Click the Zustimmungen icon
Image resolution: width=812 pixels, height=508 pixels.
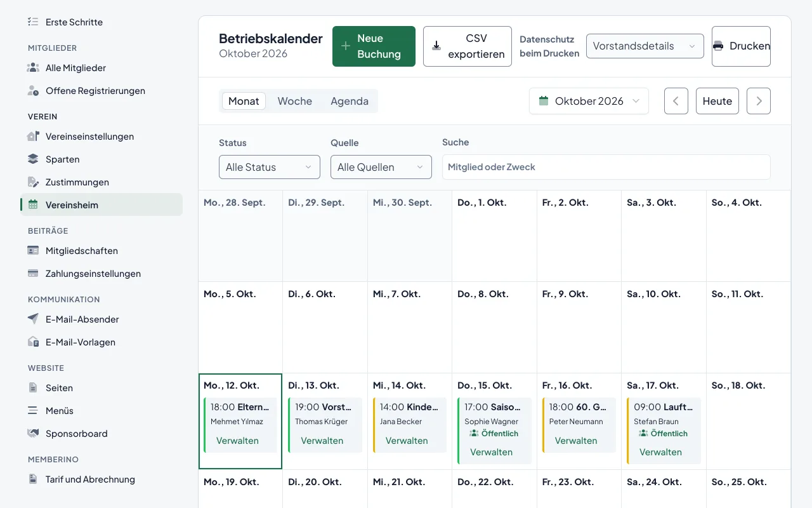coord(33,182)
